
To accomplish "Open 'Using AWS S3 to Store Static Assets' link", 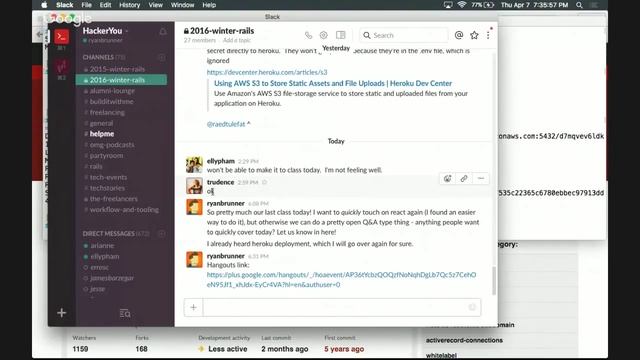I will coord(333,83).
